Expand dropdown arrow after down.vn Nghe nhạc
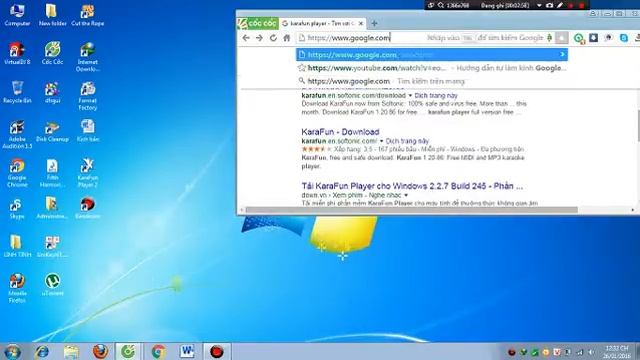 [x=406, y=196]
